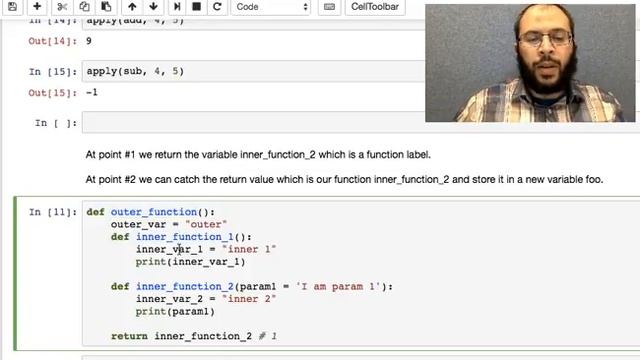Run the current cell with run icon
This screenshot has height=360, width=640.
[177, 7]
